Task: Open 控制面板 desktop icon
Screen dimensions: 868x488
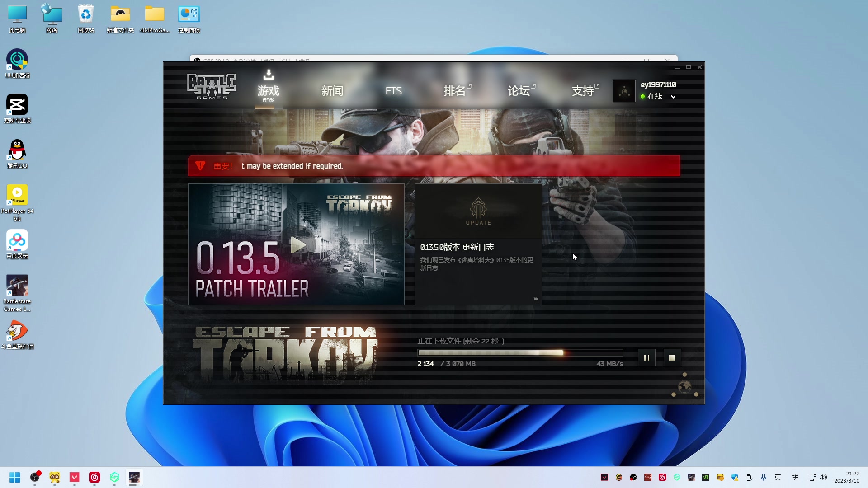Action: click(189, 19)
